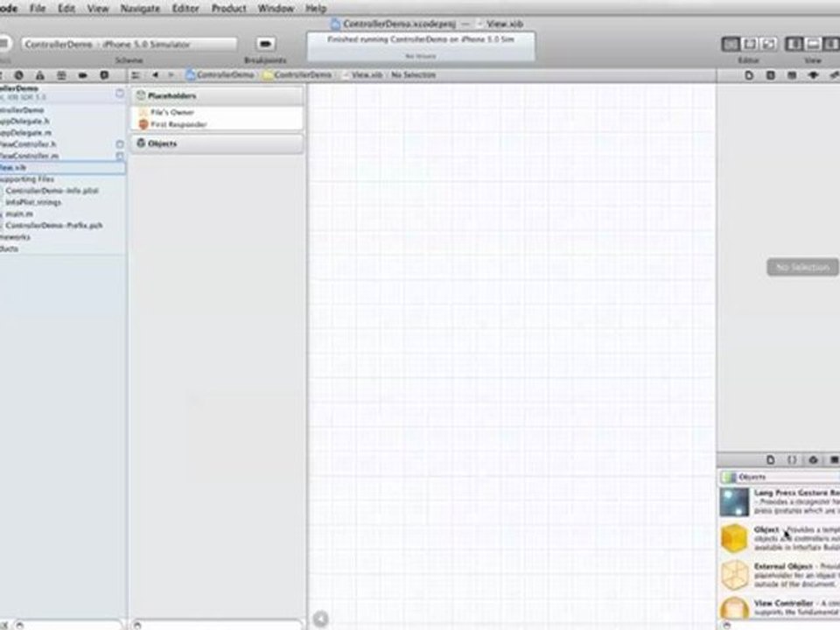
Task: Show the Issue navigator warning icon
Action: point(39,75)
